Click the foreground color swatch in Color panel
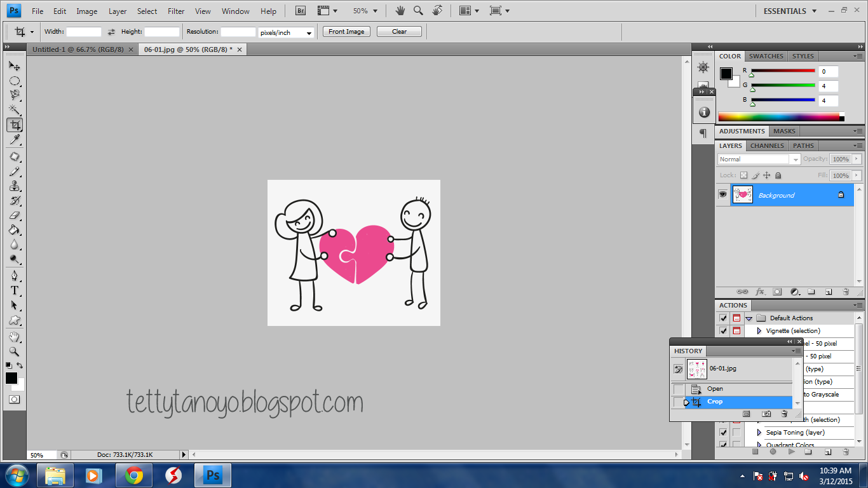The image size is (868, 488). (726, 74)
